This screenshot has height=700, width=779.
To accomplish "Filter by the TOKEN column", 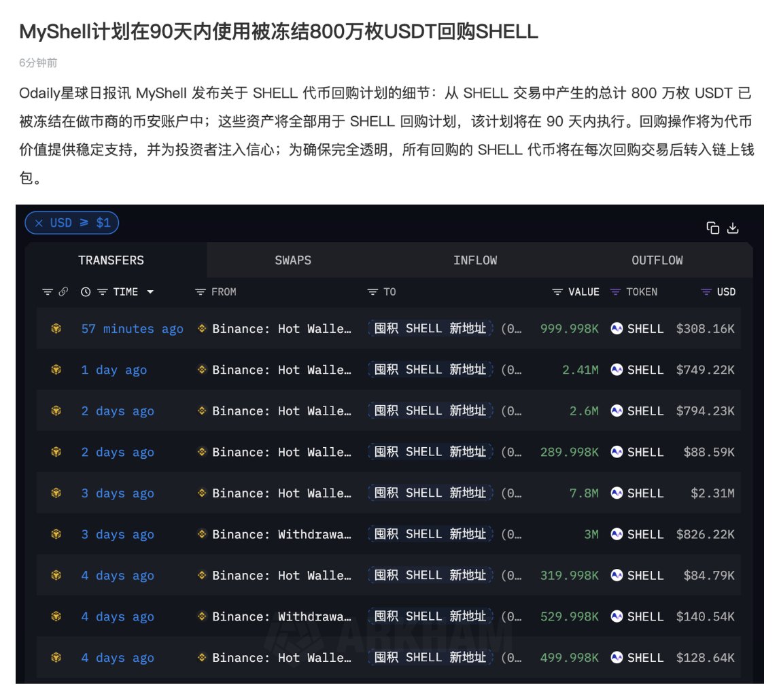I will coord(615,292).
